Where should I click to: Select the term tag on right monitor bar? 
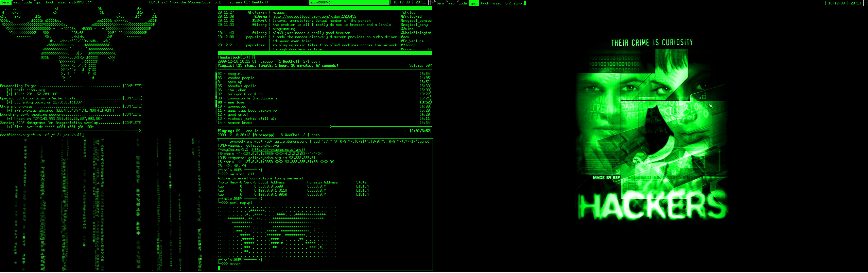coord(440,3)
